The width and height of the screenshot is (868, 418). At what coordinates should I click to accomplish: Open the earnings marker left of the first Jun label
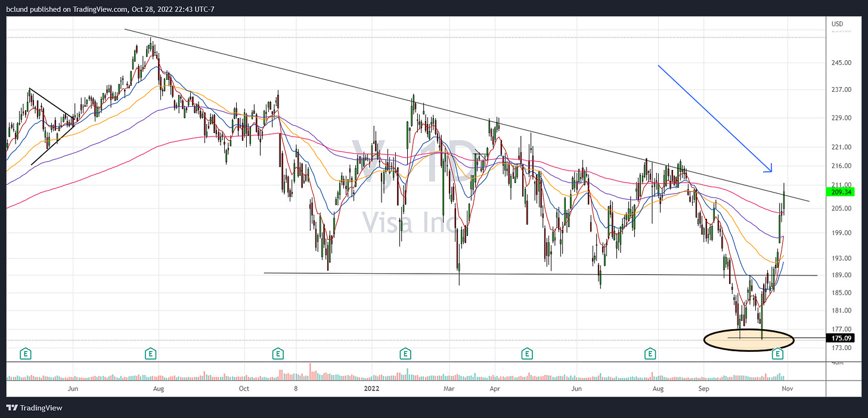pyautogui.click(x=26, y=354)
